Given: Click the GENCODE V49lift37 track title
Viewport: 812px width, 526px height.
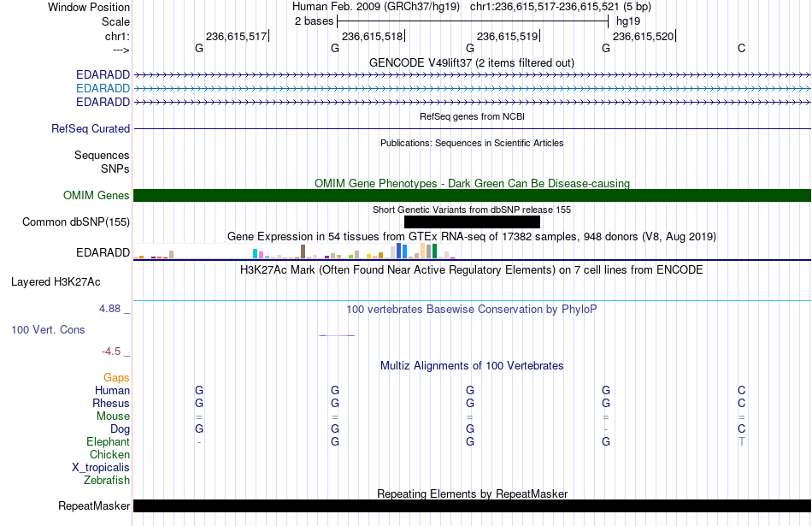Looking at the screenshot, I should point(472,62).
